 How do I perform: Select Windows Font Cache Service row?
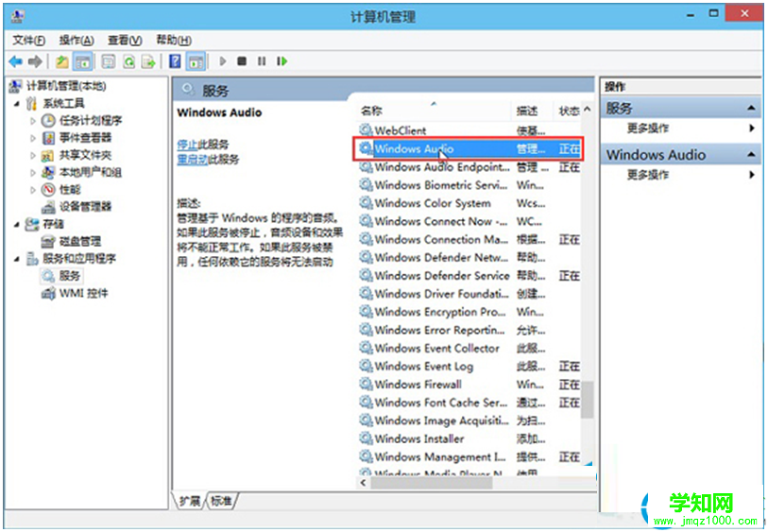pos(469,403)
